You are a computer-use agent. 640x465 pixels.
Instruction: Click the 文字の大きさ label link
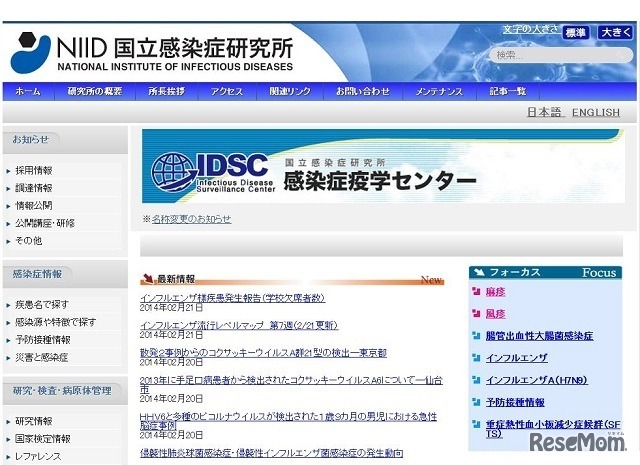(x=531, y=29)
